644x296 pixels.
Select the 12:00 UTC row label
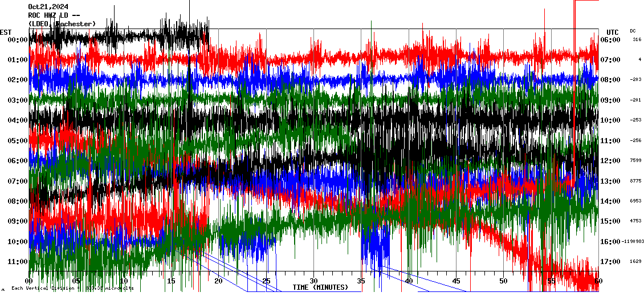pyautogui.click(x=610, y=161)
